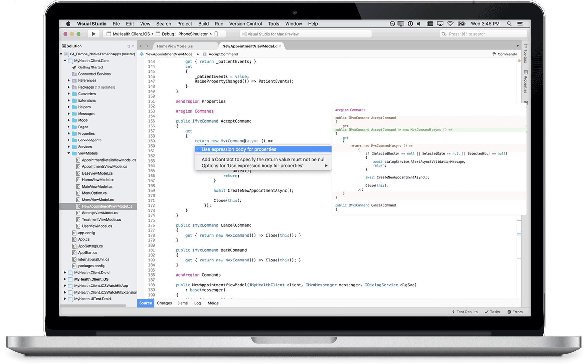Expand the Converters folder
The image size is (588, 364).
coord(69,94)
